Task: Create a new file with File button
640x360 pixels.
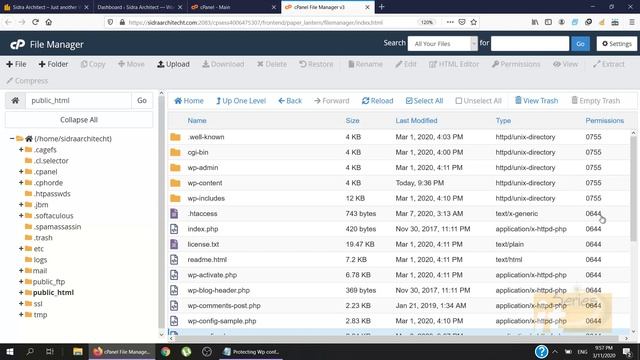Action: coord(16,64)
